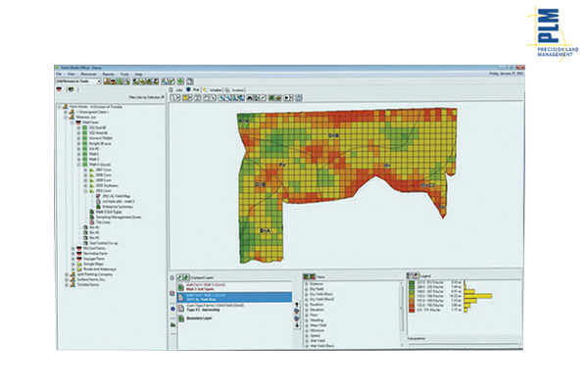Toggle Filter Jobs by Selection checkbox

pyautogui.click(x=163, y=97)
